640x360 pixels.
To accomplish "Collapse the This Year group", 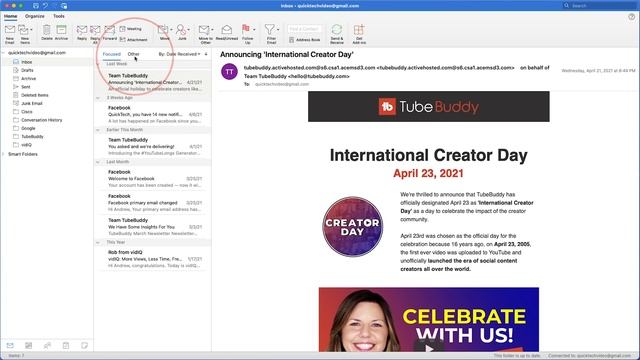I will (98, 242).
